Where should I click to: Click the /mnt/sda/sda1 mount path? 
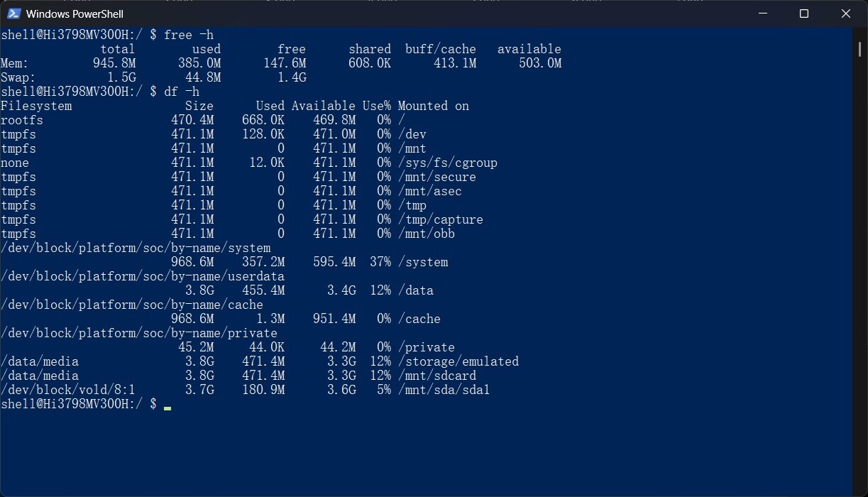[x=444, y=390]
